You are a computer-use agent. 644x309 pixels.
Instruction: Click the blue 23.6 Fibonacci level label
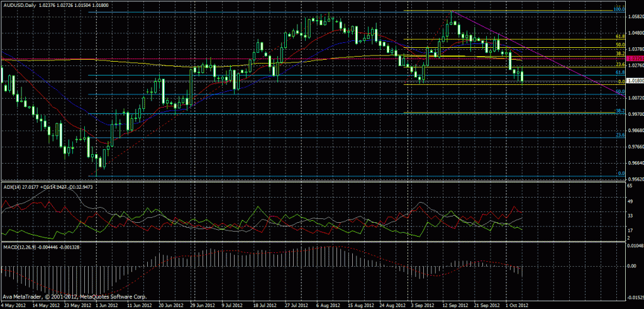[x=619, y=135]
